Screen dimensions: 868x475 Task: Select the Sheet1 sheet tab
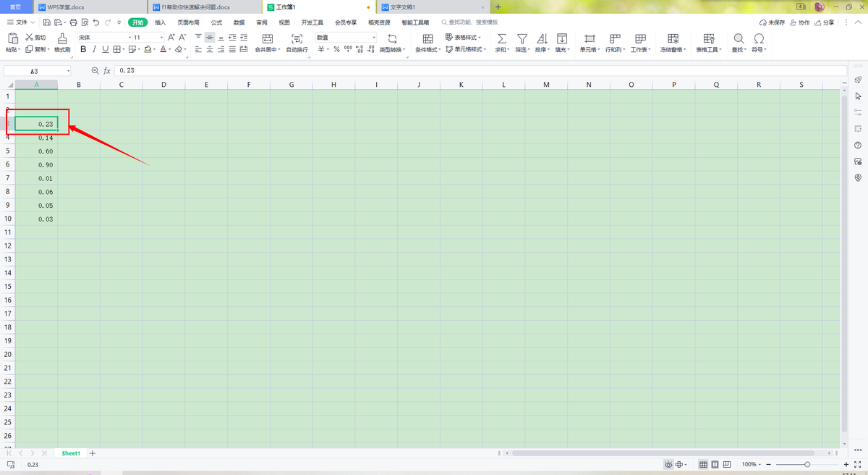tap(71, 453)
